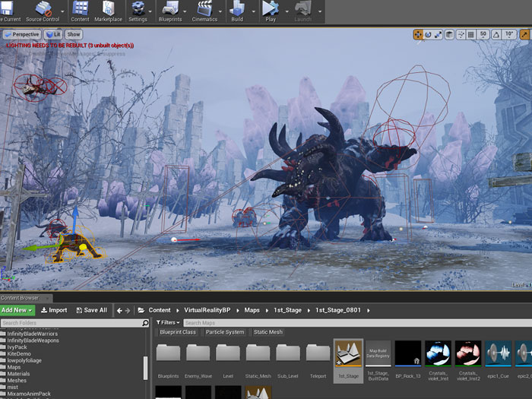This screenshot has width=532, height=399.
Task: Click the Add New button
Action: click(17, 310)
